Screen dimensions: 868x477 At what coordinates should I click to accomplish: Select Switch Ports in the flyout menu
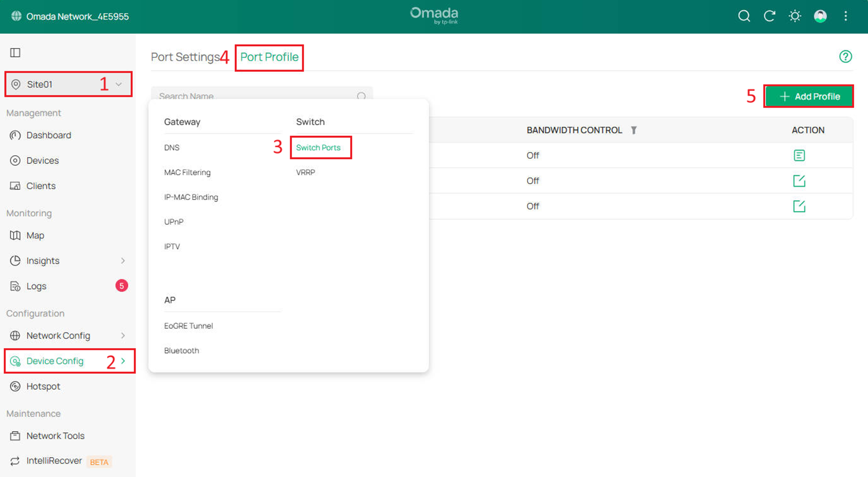318,147
